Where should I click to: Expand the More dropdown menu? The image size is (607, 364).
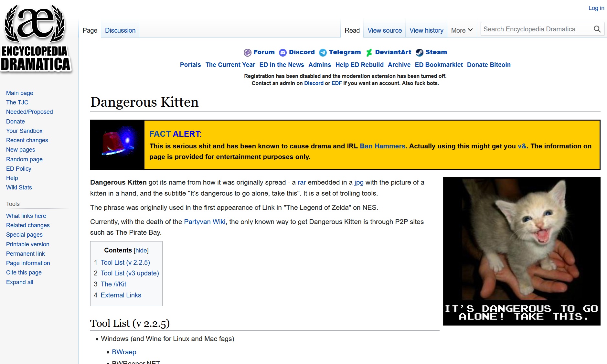click(x=462, y=30)
